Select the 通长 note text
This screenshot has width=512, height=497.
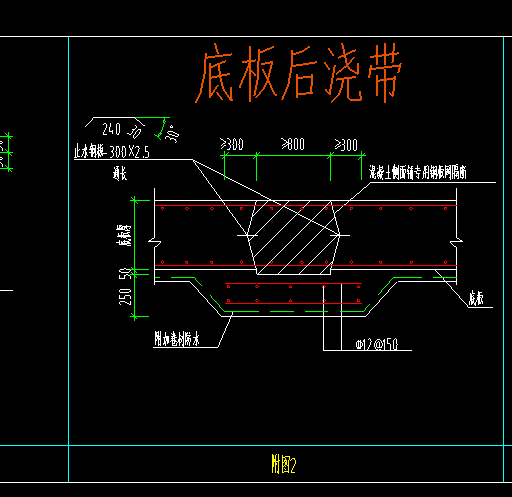tap(120, 174)
